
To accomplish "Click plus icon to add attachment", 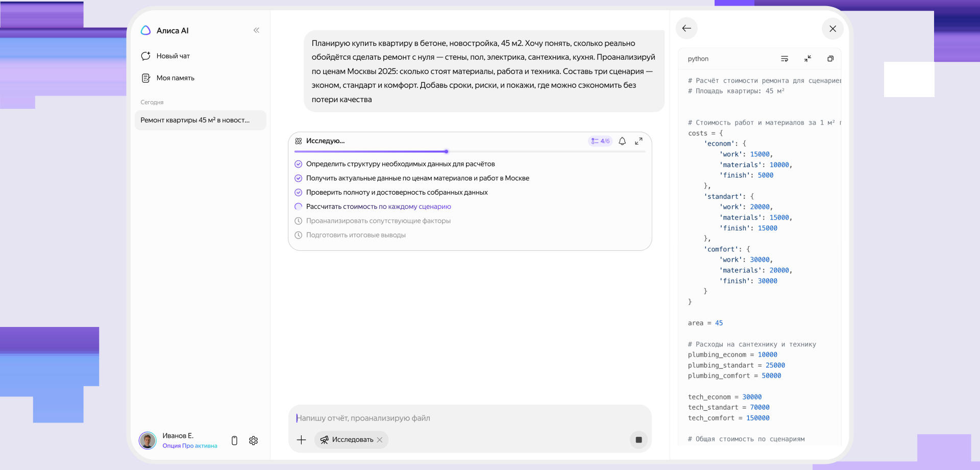I will [302, 440].
